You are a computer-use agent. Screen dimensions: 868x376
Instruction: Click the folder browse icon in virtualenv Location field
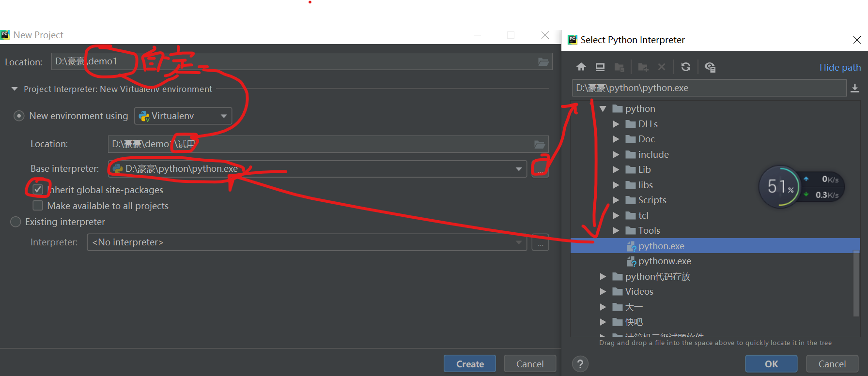540,144
